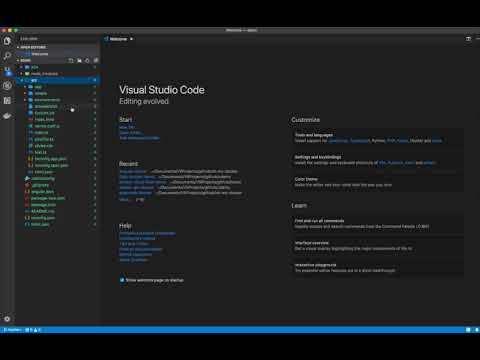480x360 pixels.
Task: Open errors and warnings in status bar
Action: tap(33, 330)
